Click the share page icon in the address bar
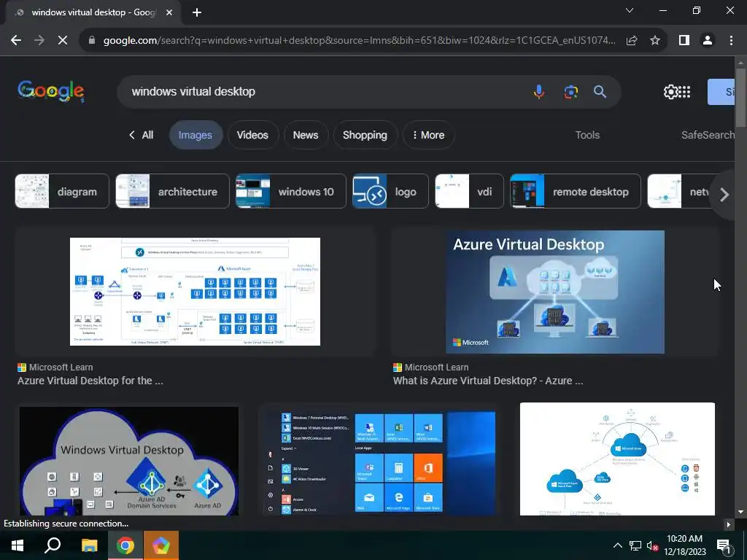 click(x=632, y=41)
